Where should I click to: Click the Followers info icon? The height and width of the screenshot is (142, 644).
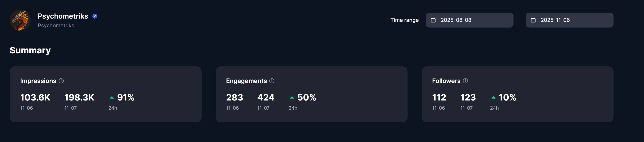[x=465, y=81]
